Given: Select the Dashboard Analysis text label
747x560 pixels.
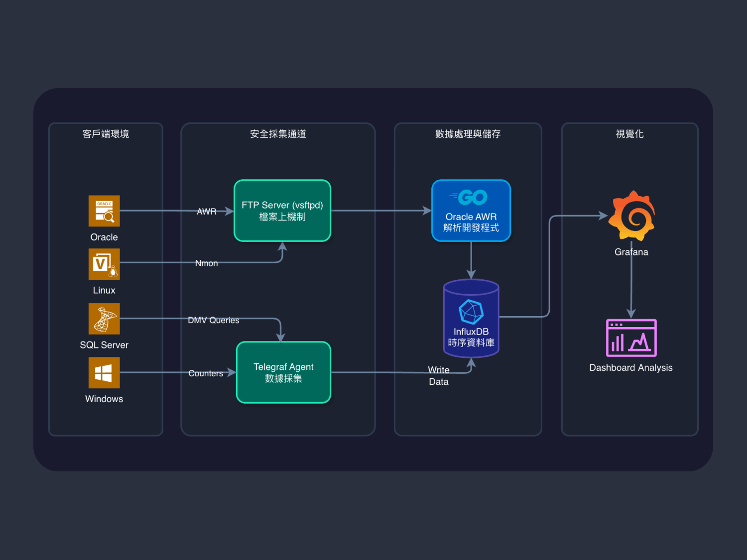Looking at the screenshot, I should click(631, 368).
